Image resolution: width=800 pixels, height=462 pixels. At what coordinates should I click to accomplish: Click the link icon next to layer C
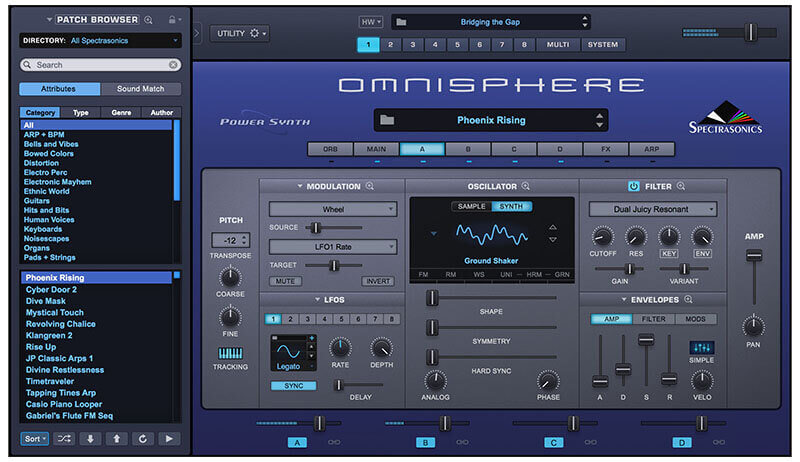click(590, 442)
